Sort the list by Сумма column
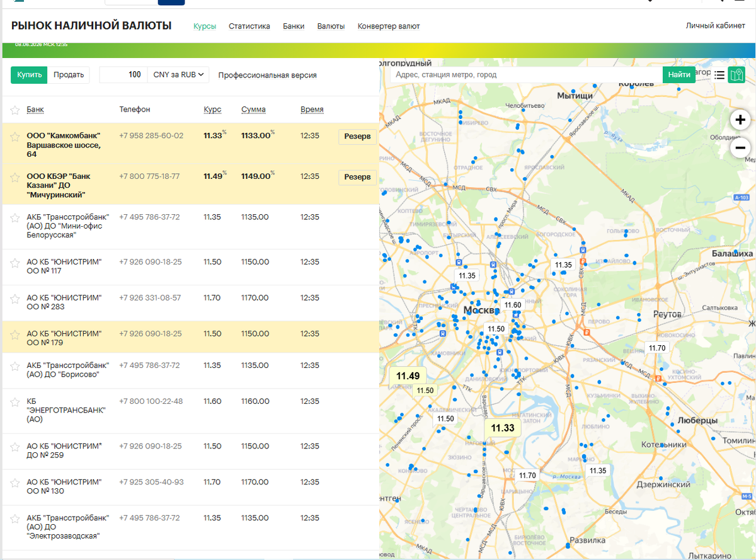 [253, 110]
